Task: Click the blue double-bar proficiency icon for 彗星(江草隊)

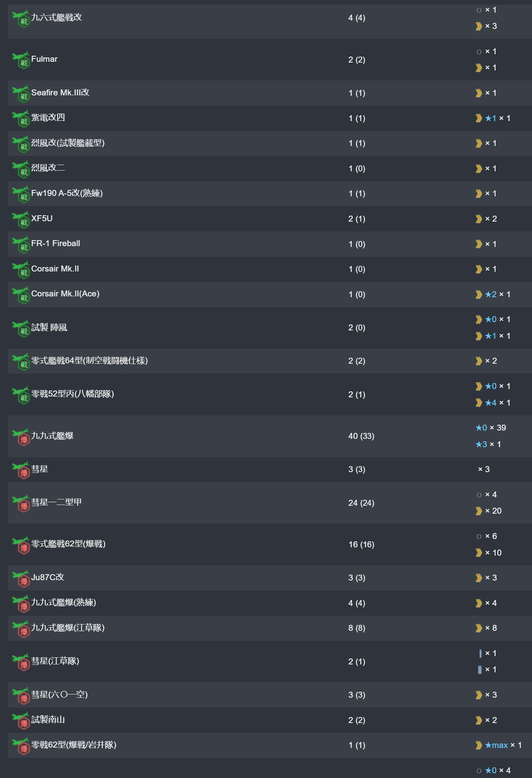Action: [479, 670]
